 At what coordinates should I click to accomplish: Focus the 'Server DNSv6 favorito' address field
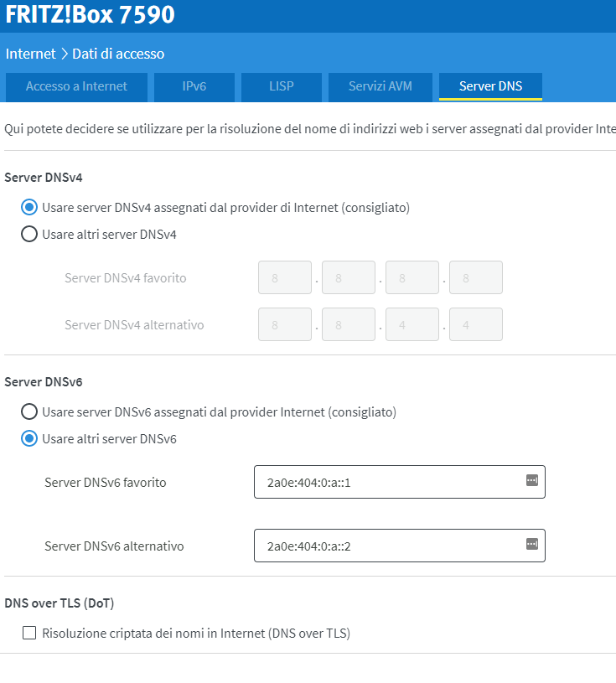pyautogui.click(x=386, y=482)
